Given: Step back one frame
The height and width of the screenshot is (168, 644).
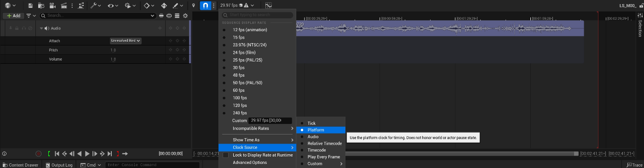Looking at the screenshot, I should (72, 154).
